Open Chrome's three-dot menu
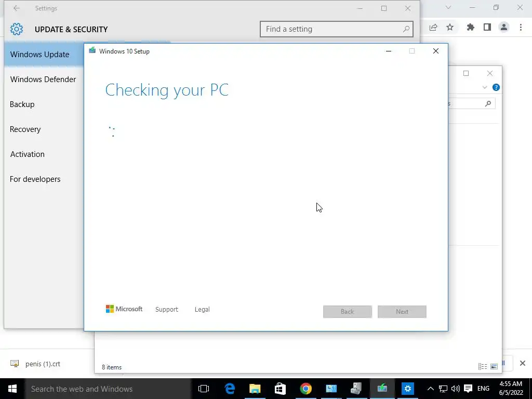 (x=521, y=28)
